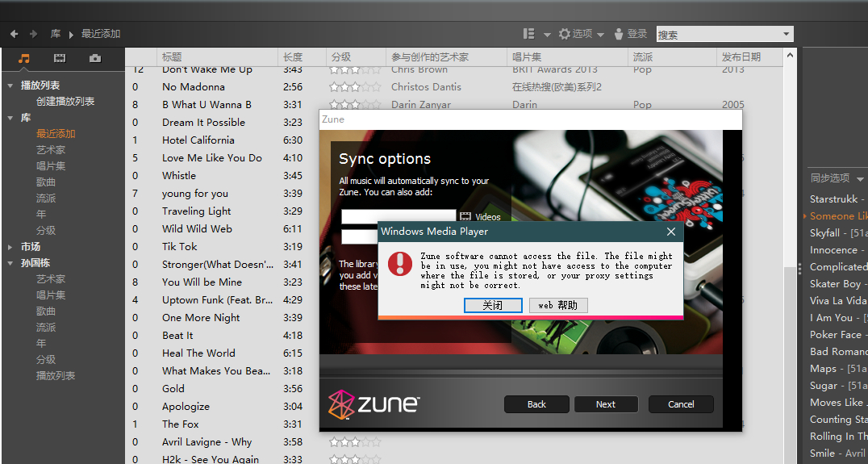The height and width of the screenshot is (464, 868).
Task: Select the track Dream It Possible
Action: tap(203, 123)
